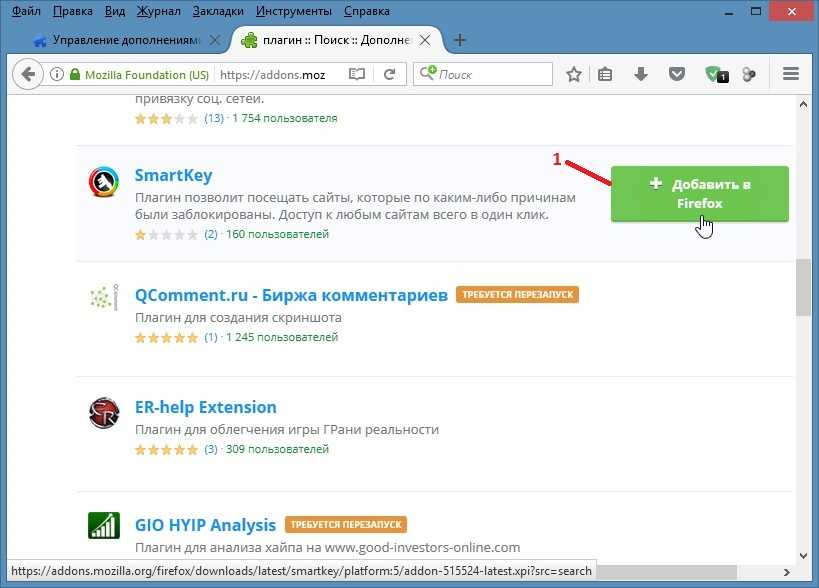Select the плагин :: Поиск :: Дополнения tab
819x588 pixels.
pos(336,40)
